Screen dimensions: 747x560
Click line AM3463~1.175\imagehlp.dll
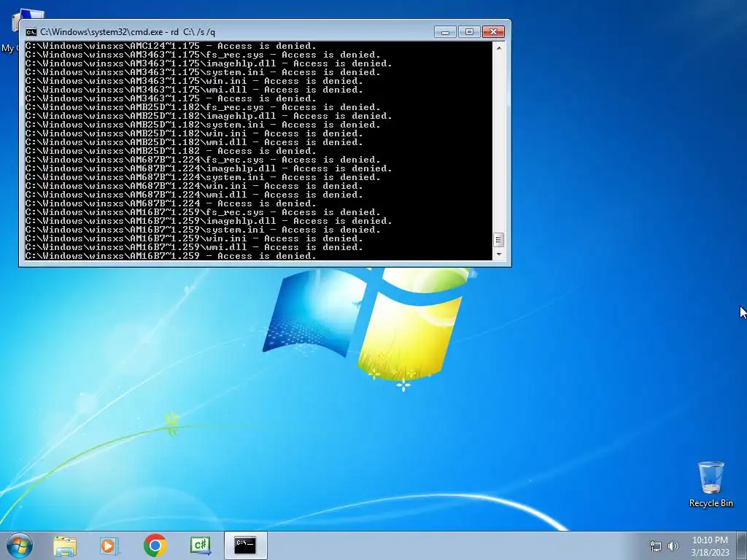209,64
